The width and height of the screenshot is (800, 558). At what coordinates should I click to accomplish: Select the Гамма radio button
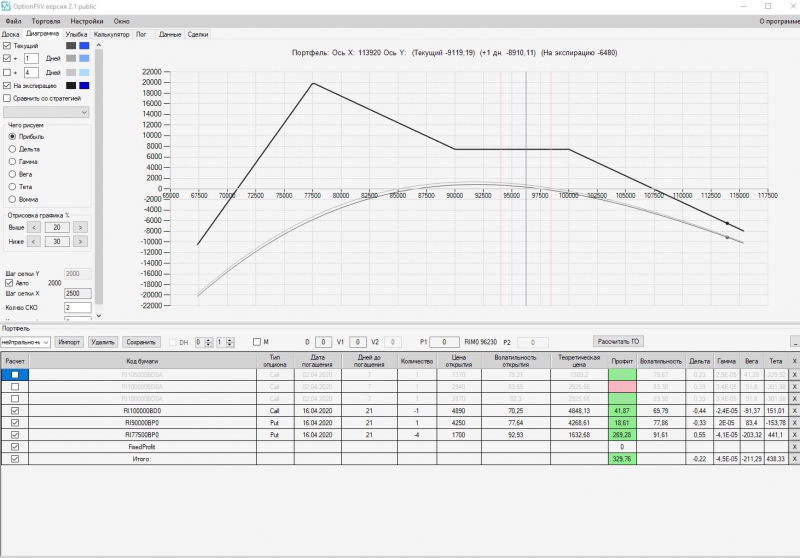click(12, 161)
